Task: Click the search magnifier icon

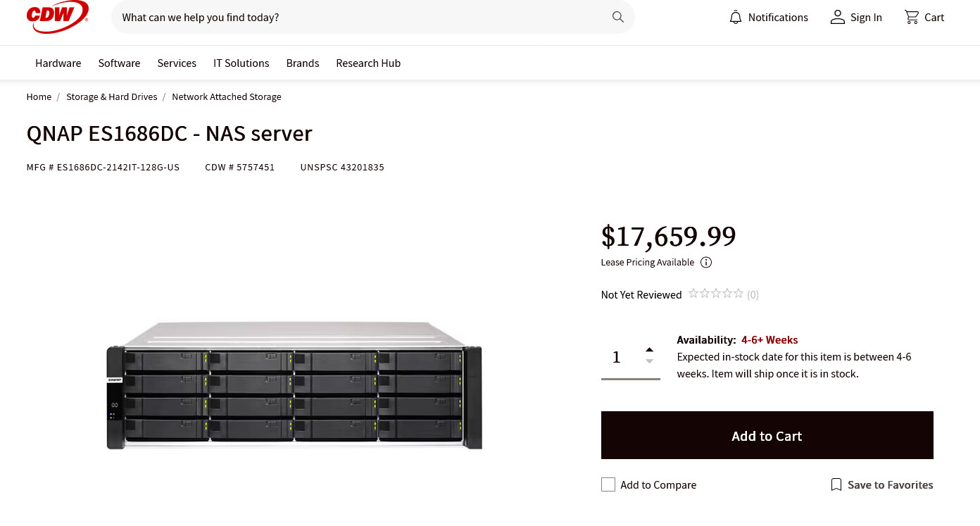Action: pyautogui.click(x=618, y=17)
